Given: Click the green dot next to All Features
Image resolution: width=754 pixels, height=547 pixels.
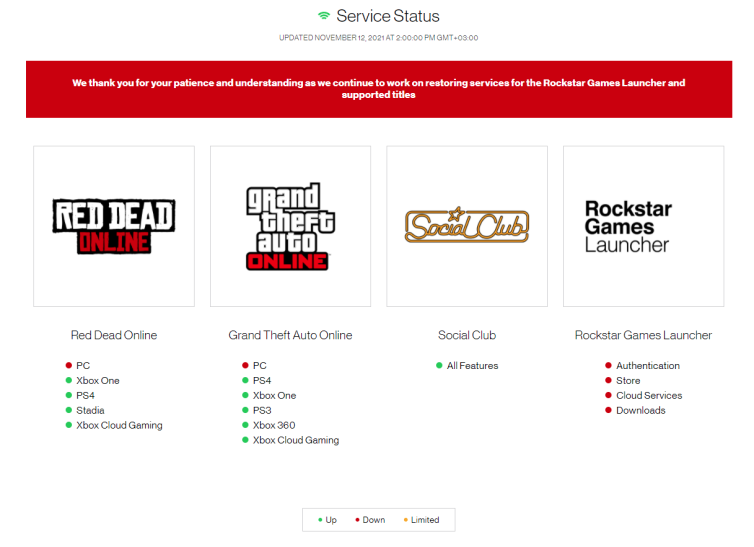Looking at the screenshot, I should pos(439,365).
